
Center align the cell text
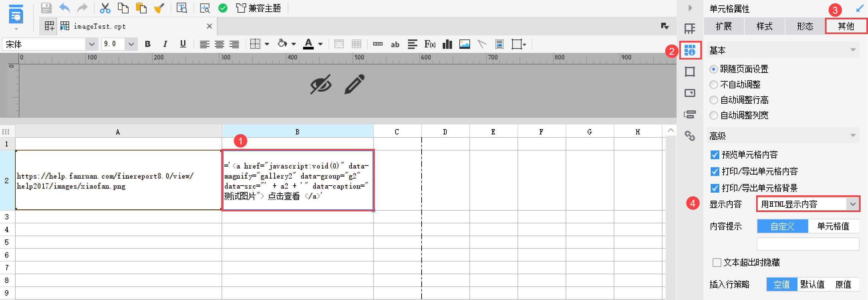coord(220,44)
